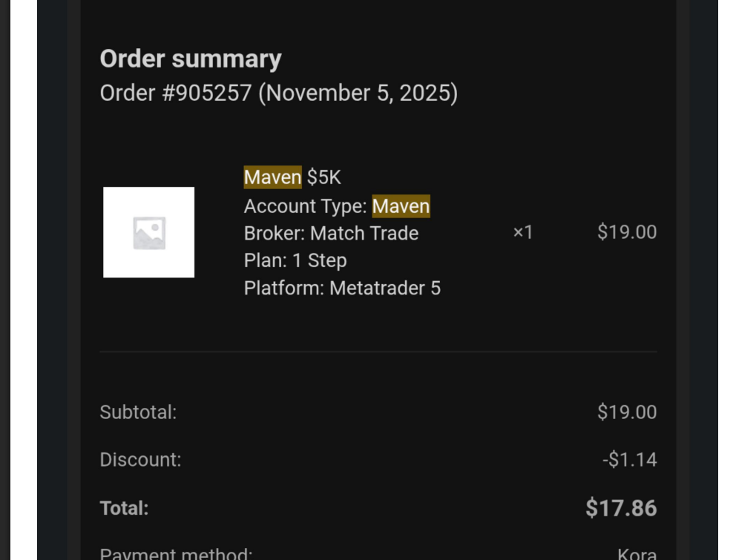
Task: Click the product placeholder image thumbnail
Action: click(148, 232)
